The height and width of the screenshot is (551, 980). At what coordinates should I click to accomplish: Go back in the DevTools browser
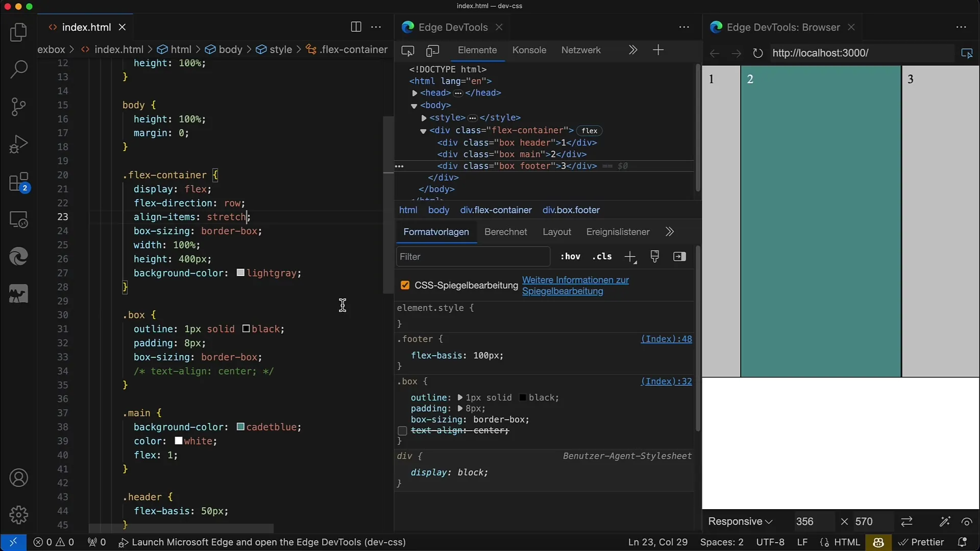pyautogui.click(x=715, y=53)
